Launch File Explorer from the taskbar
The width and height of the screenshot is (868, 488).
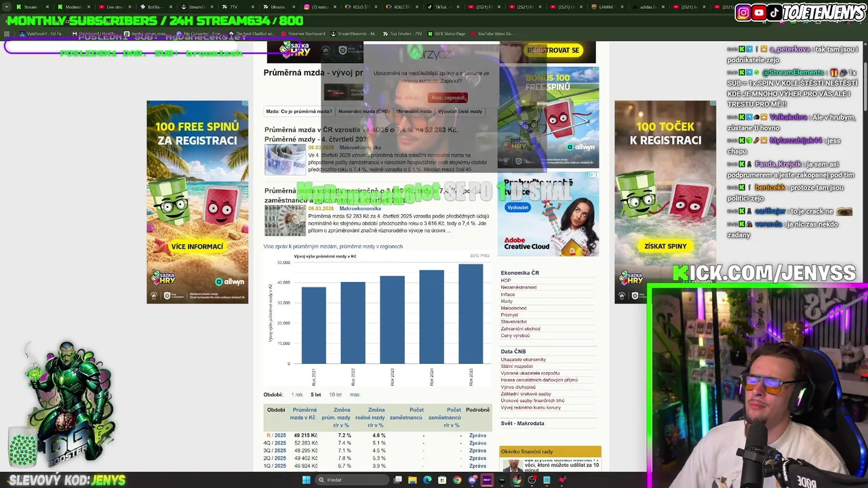412,480
